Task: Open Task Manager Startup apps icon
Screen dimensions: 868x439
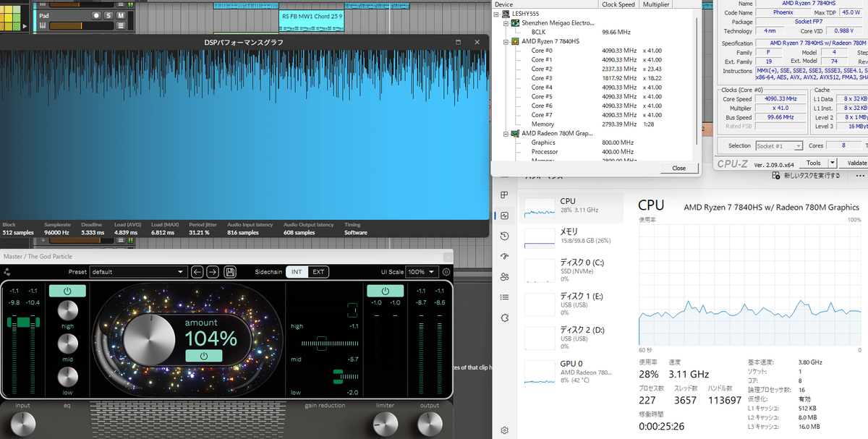Action: click(x=504, y=256)
